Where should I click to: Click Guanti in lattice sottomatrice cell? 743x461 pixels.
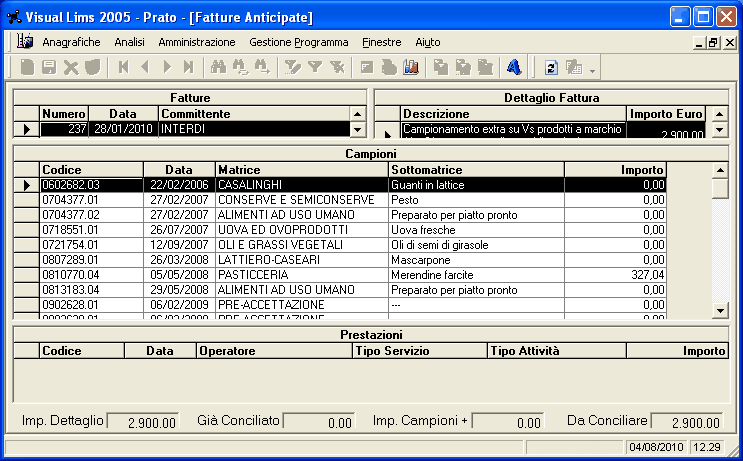[476, 185]
